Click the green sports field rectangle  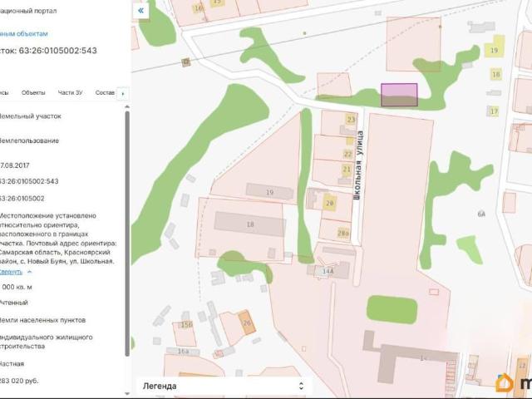pyautogui.click(x=392, y=309)
